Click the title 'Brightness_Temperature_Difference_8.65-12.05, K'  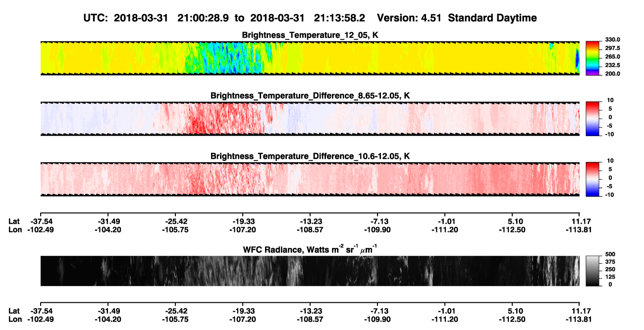(x=310, y=95)
